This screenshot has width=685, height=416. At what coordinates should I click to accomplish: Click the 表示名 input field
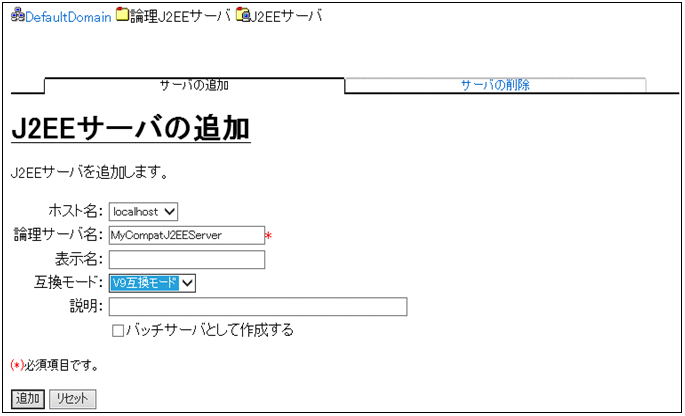[187, 260]
